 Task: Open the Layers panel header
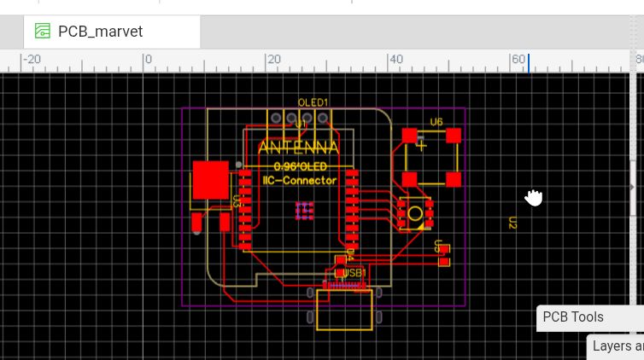[x=617, y=346]
